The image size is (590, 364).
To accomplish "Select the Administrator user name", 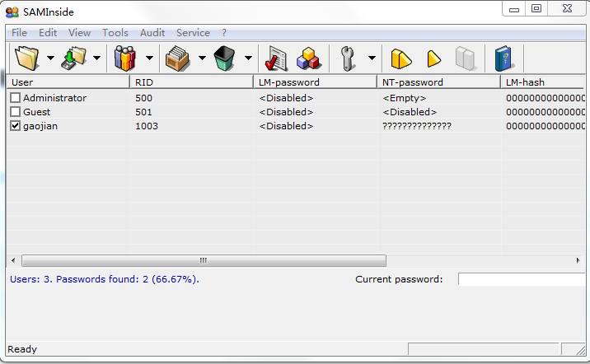I will (x=54, y=98).
